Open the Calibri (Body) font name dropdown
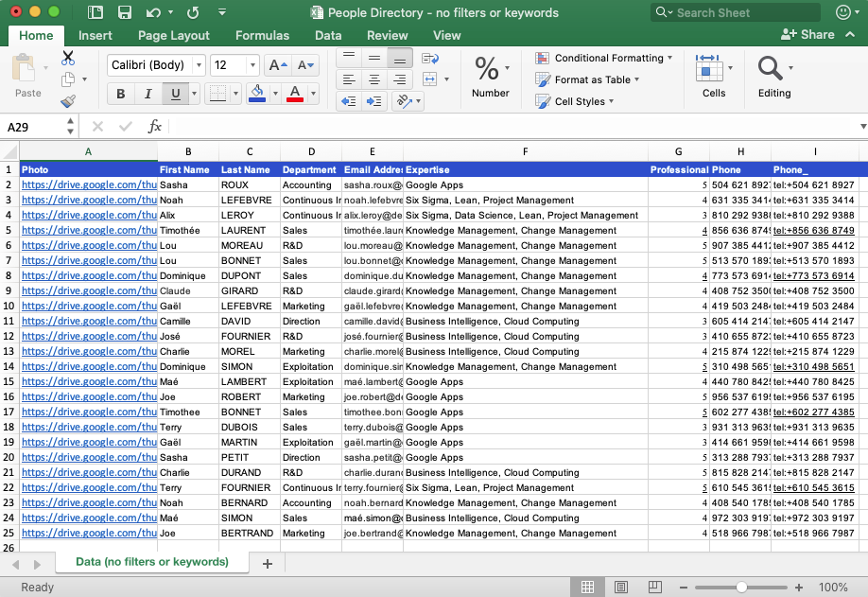The image size is (868, 597). coord(199,65)
